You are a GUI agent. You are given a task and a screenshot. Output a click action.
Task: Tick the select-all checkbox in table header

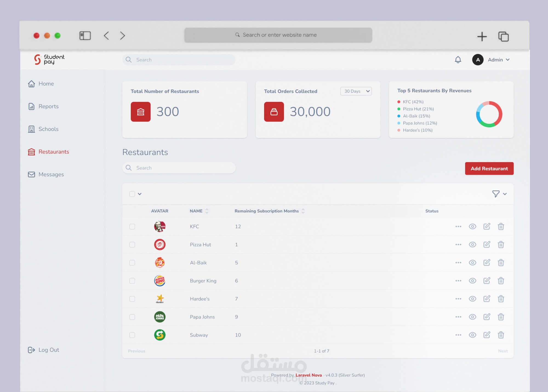coord(132,194)
